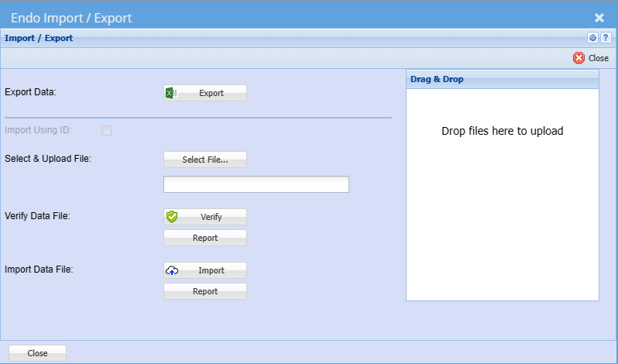Click the Import / Export panel title
The image size is (618, 364).
[x=39, y=38]
